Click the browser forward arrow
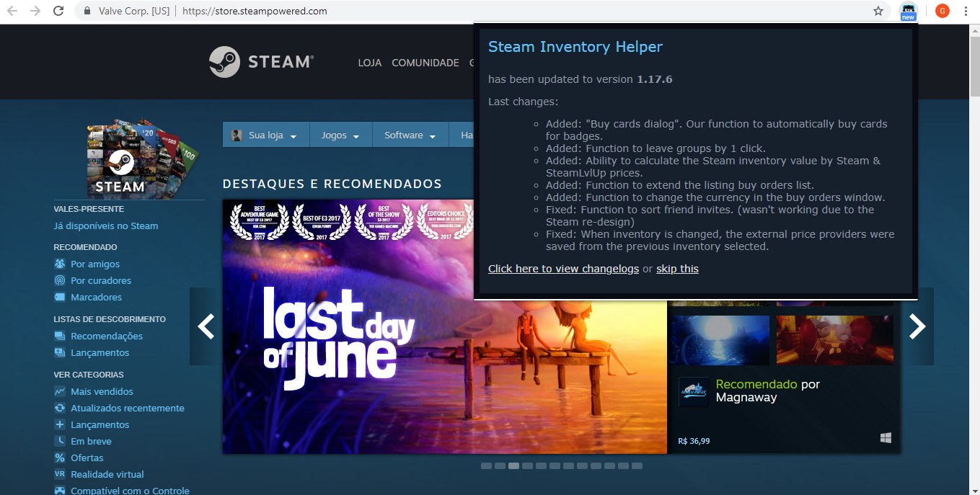 tap(35, 11)
